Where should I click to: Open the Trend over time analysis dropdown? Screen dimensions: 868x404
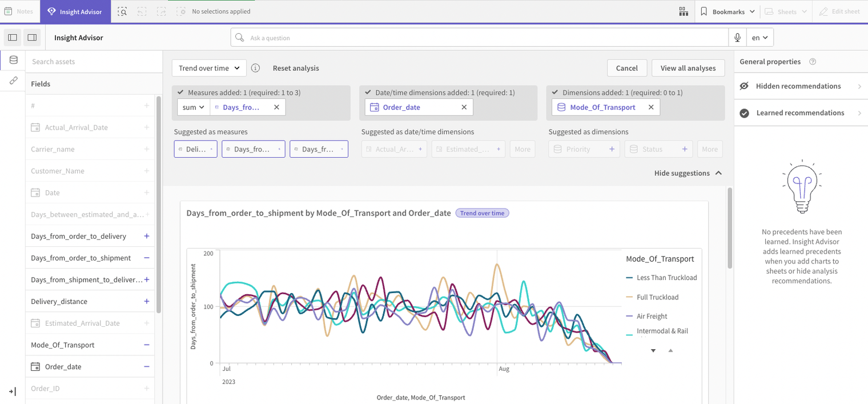tap(209, 68)
